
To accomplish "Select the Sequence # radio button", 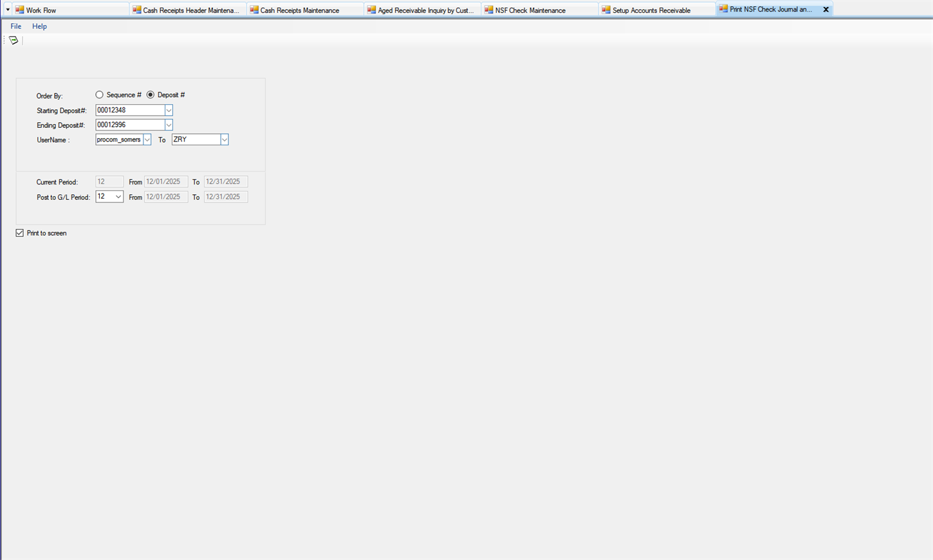I will [x=100, y=95].
